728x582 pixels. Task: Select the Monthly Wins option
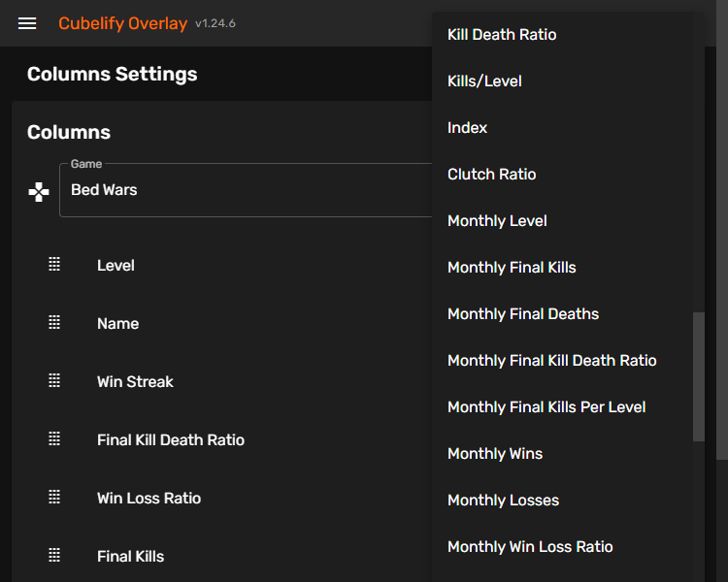(495, 454)
